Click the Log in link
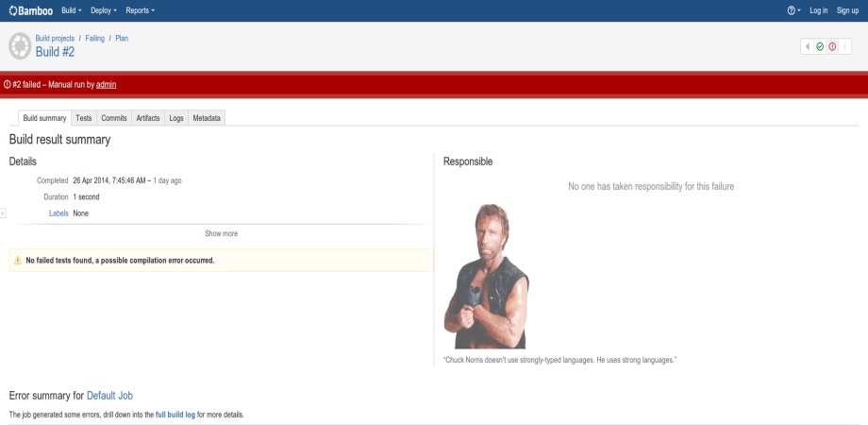This screenshot has height=425, width=868. pyautogui.click(x=818, y=10)
